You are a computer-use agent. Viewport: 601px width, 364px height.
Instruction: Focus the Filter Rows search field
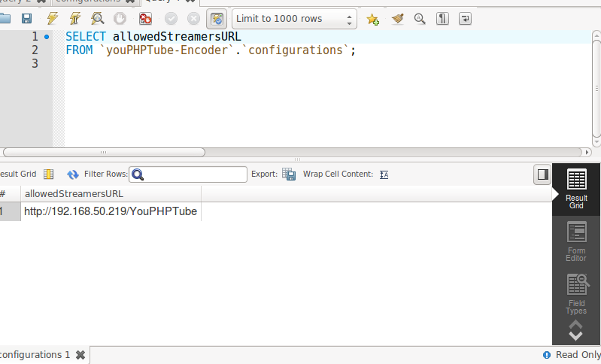click(x=188, y=174)
